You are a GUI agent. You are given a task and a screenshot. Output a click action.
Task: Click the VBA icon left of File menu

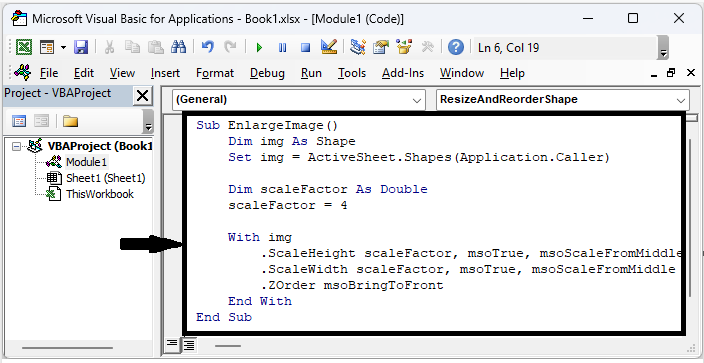[22, 72]
